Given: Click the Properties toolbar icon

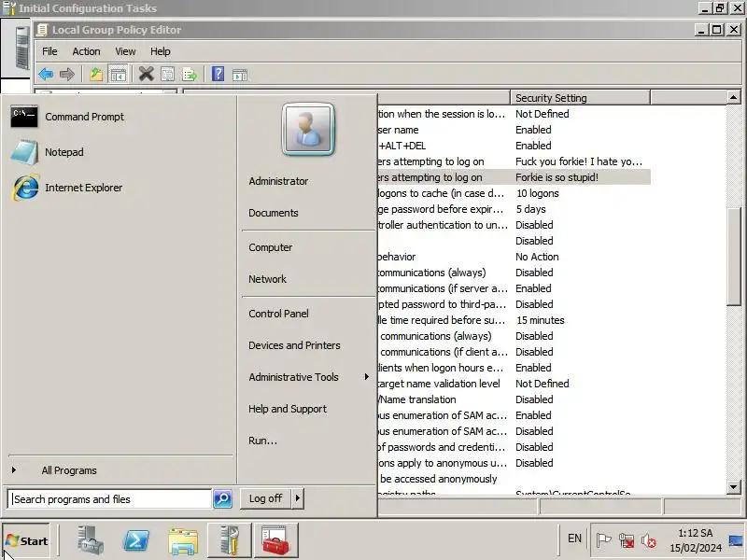Looking at the screenshot, I should [x=168, y=75].
